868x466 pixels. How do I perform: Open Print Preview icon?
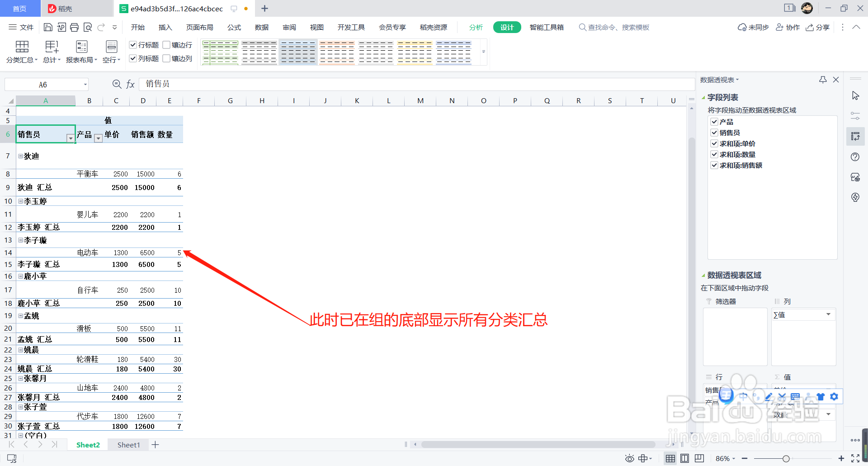88,27
